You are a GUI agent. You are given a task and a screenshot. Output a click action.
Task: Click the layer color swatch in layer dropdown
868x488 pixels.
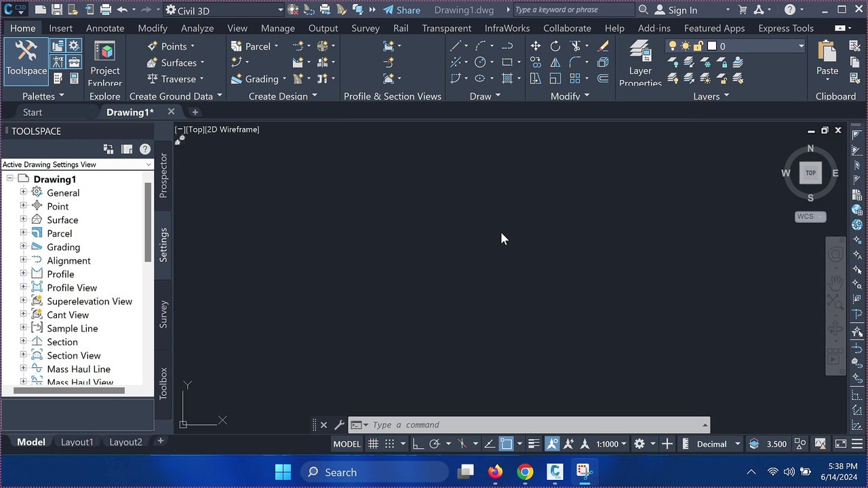712,46
